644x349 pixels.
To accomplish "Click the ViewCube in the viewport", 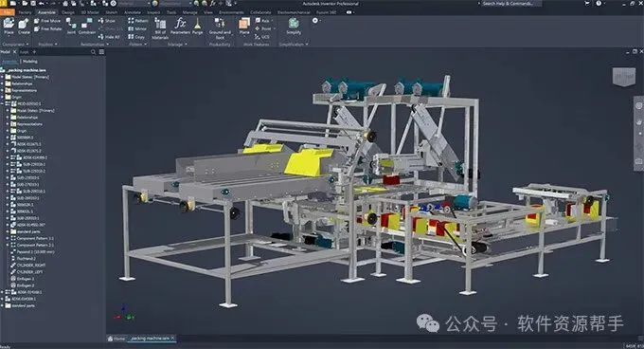I will click(x=623, y=77).
